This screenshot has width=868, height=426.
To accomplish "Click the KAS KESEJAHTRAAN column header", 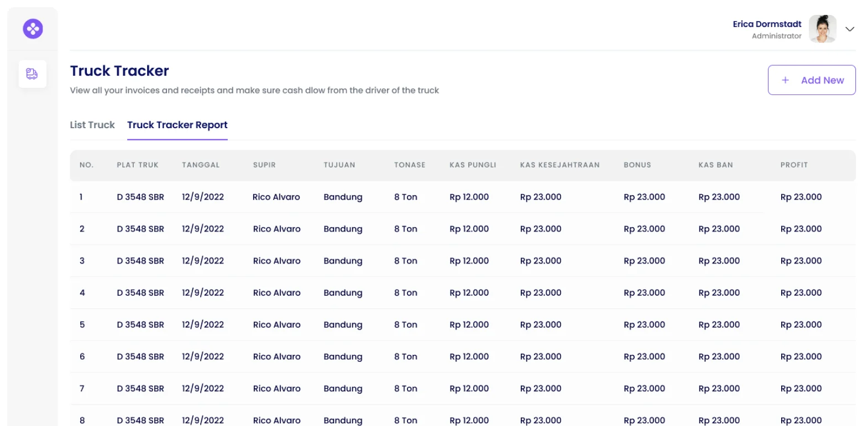I will point(560,165).
